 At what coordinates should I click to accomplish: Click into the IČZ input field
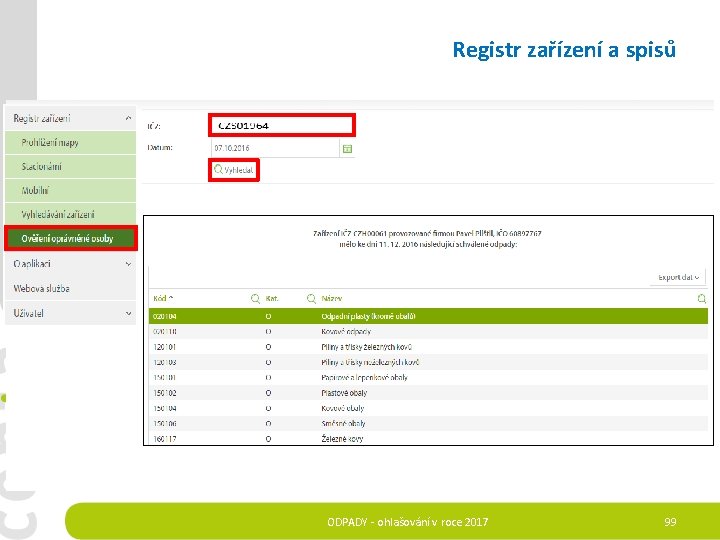point(281,125)
